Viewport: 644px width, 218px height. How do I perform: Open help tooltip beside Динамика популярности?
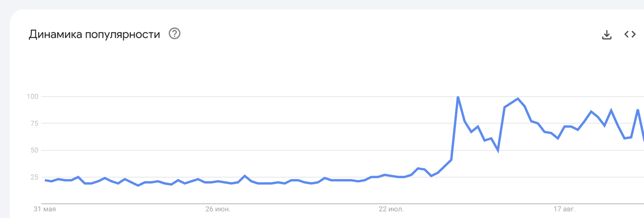174,34
